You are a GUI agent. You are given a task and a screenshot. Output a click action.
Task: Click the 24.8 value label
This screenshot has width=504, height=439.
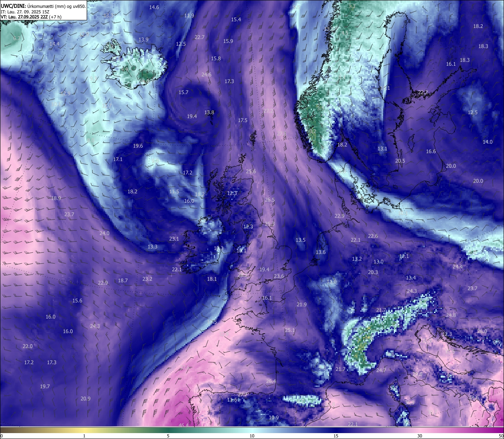(451, 315)
